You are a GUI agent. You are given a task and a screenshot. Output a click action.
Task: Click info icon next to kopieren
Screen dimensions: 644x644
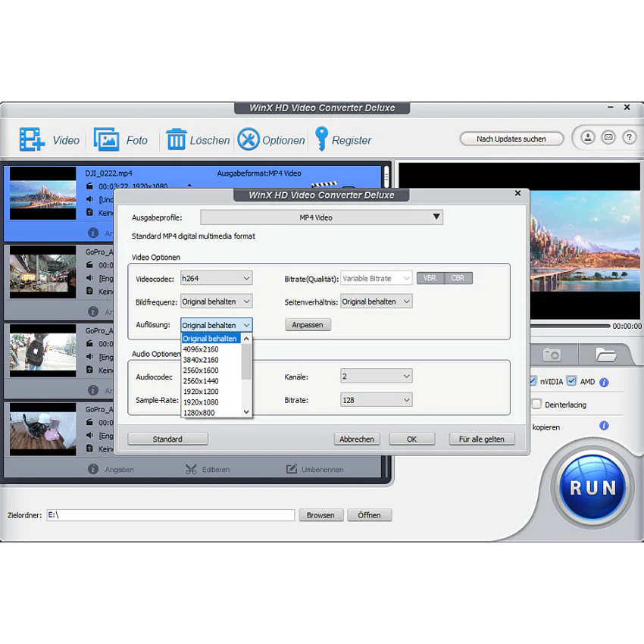(604, 426)
